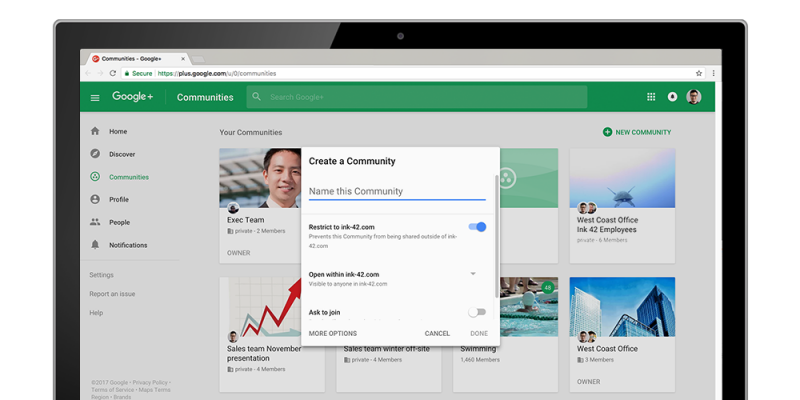
Task: Click CANCEL in Create a Community
Action: pos(437,334)
